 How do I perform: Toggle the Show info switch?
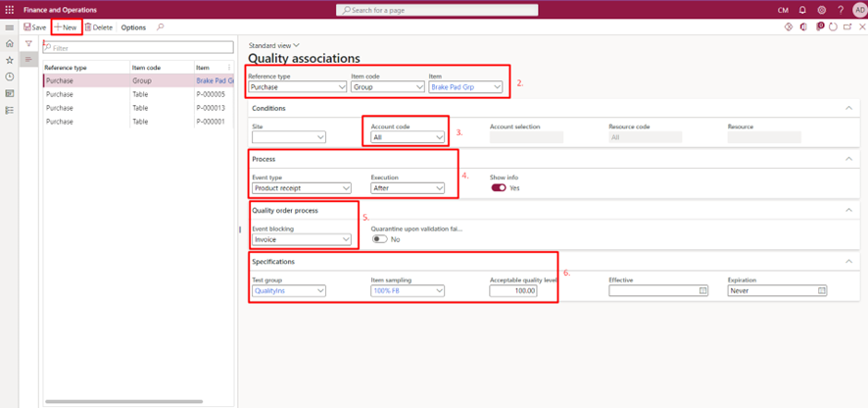499,188
